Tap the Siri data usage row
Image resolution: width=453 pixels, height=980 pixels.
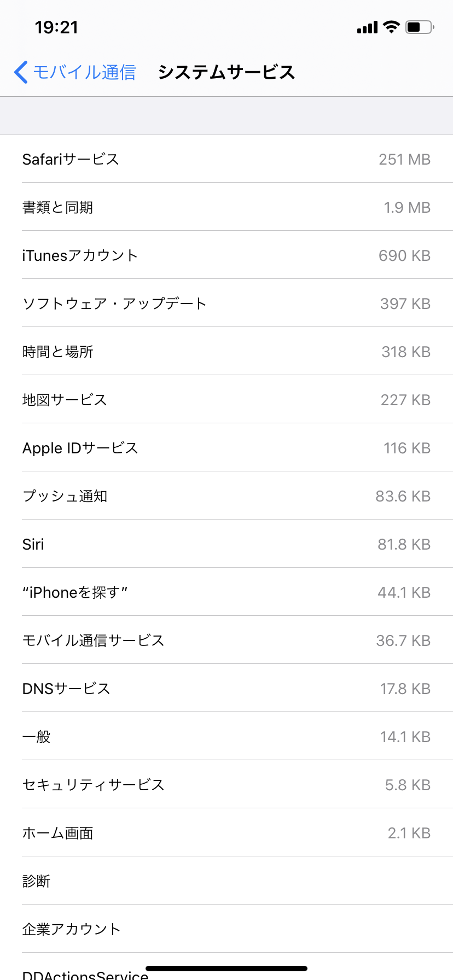[x=226, y=544]
